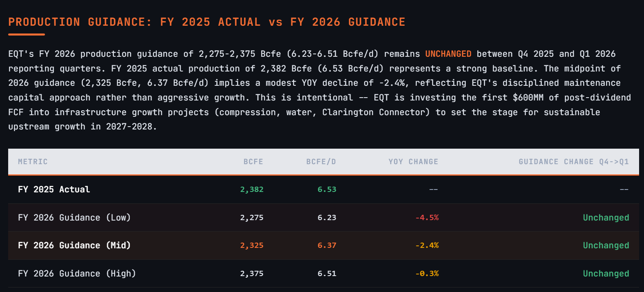
Task: Click the -2.4% value in the Mid row
Action: pyautogui.click(x=427, y=245)
